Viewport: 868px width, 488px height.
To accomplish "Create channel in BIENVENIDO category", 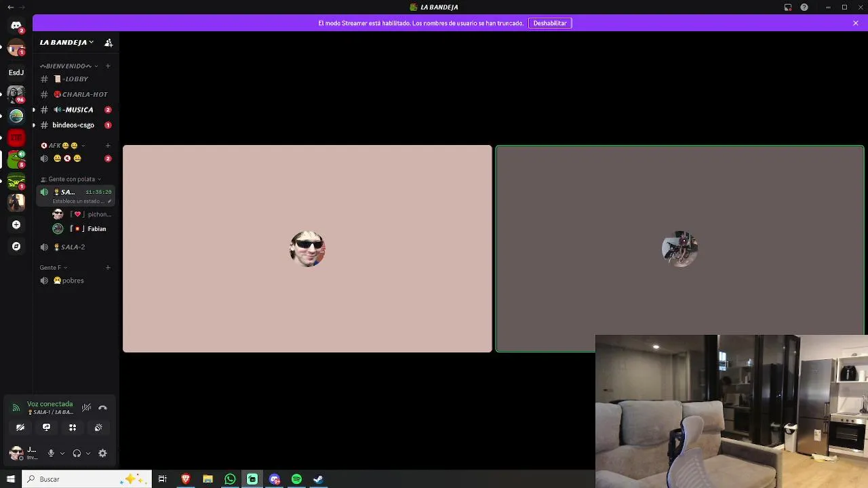I will click(108, 66).
